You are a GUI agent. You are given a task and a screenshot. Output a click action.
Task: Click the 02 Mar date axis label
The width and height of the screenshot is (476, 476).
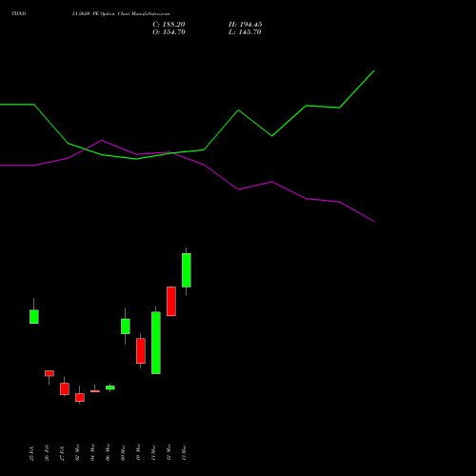click(77, 453)
